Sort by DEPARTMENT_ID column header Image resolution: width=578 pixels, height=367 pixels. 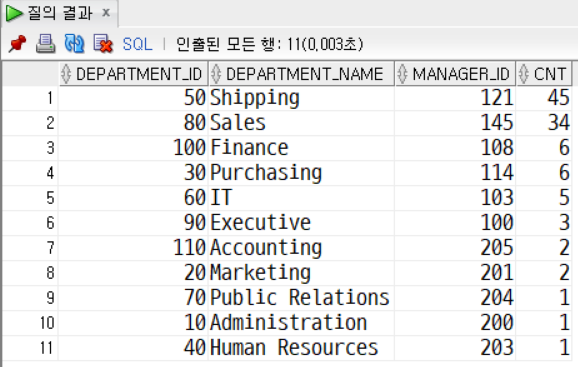(x=133, y=74)
